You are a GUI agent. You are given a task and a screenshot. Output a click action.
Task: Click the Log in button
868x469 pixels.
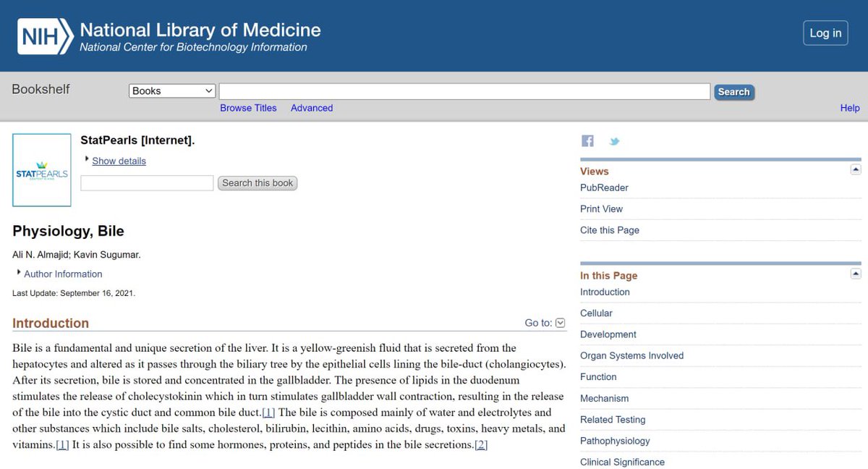click(x=825, y=33)
